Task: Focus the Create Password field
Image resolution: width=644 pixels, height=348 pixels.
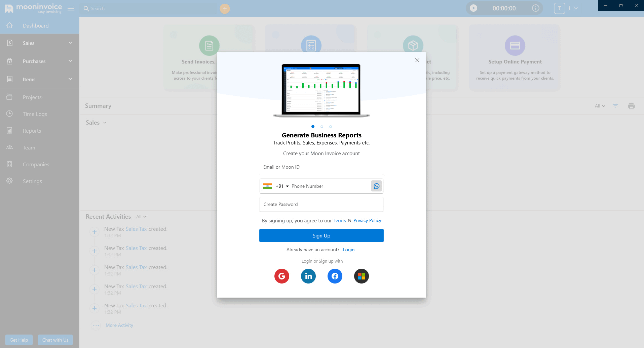Action: click(x=321, y=204)
